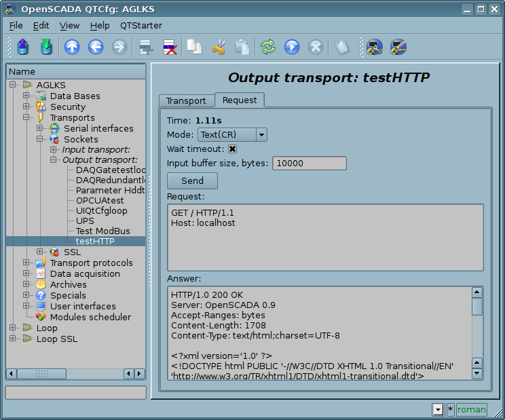This screenshot has width=505, height=420.
Task: Click the scissors Cut icon
Action: [x=219, y=47]
